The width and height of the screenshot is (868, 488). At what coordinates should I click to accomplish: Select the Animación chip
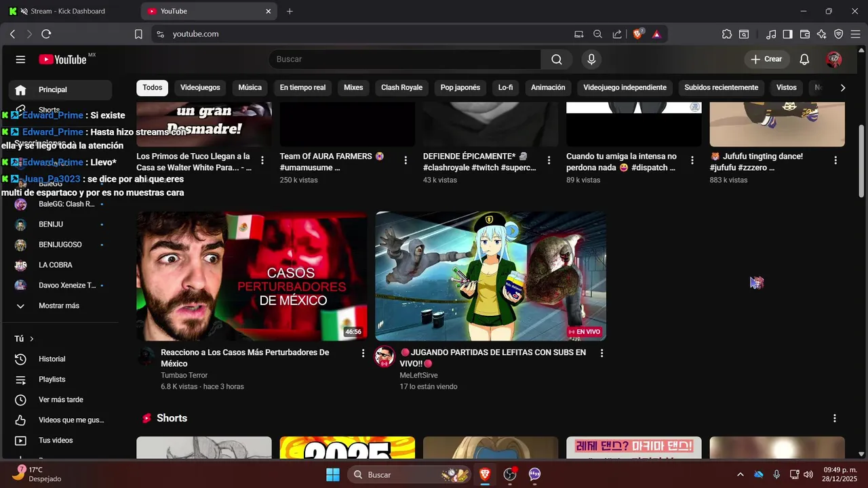click(548, 87)
